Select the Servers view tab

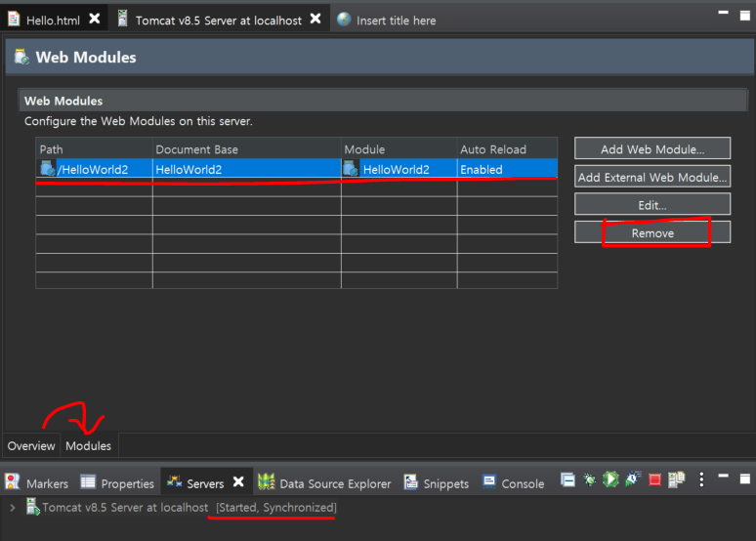coord(205,483)
